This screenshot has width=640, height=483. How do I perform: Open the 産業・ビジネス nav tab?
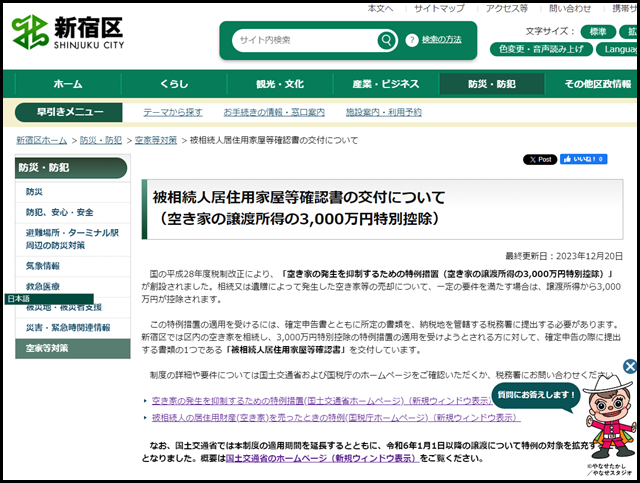click(x=386, y=84)
